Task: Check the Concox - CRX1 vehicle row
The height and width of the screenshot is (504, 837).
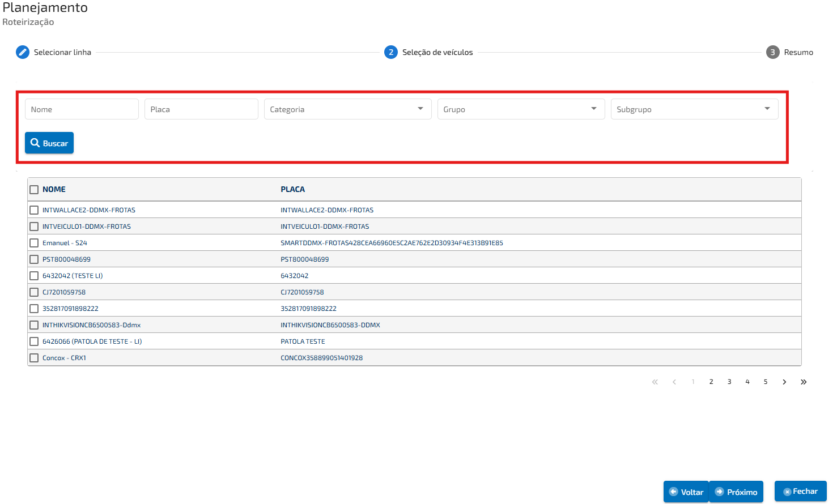Action: click(34, 358)
